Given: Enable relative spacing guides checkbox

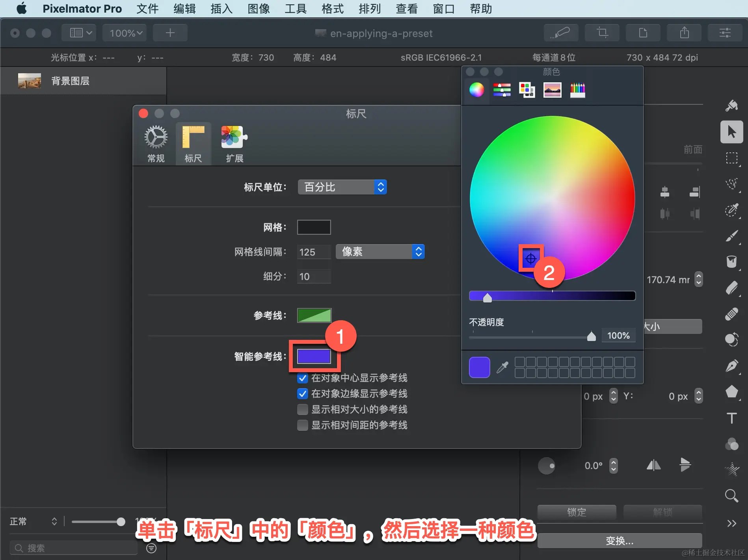Looking at the screenshot, I should 303,425.
